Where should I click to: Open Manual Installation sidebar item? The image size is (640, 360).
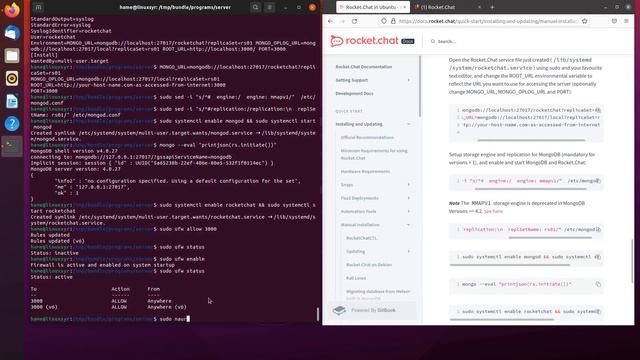pos(360,225)
